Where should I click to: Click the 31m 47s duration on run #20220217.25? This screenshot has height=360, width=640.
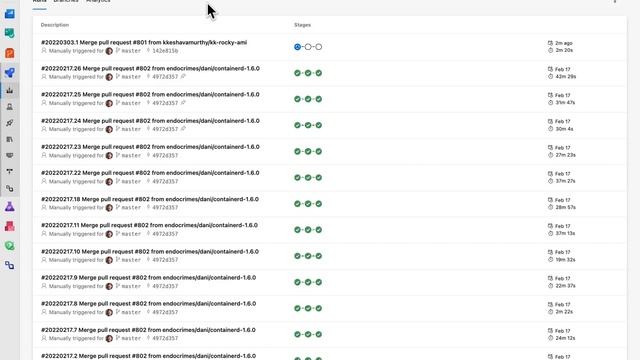coord(565,102)
